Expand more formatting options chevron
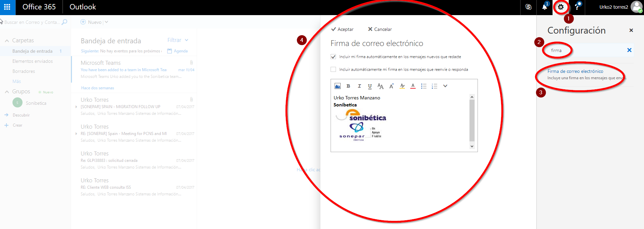Image resolution: width=644 pixels, height=229 pixels. click(445, 86)
